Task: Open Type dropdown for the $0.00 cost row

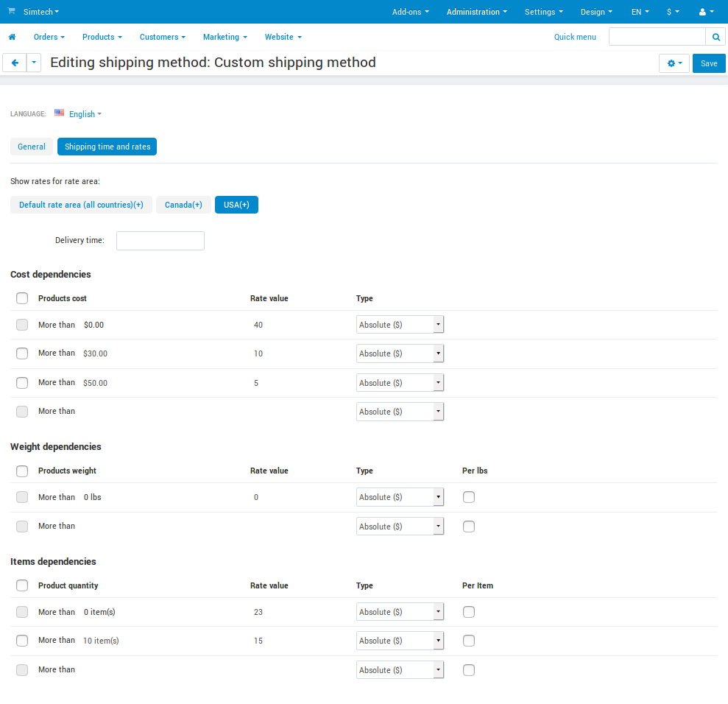Action: (x=400, y=325)
